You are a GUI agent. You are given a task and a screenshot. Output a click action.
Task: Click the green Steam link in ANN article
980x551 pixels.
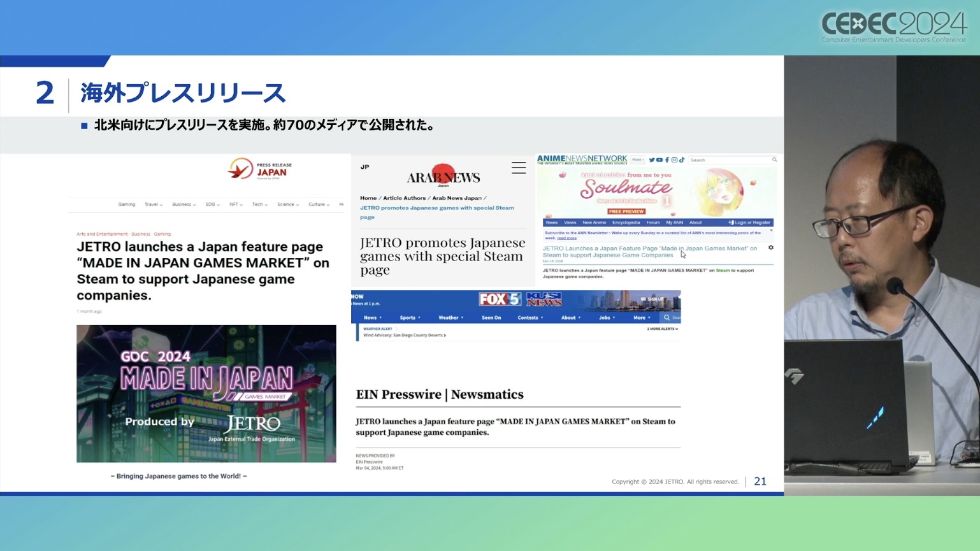[723, 270]
